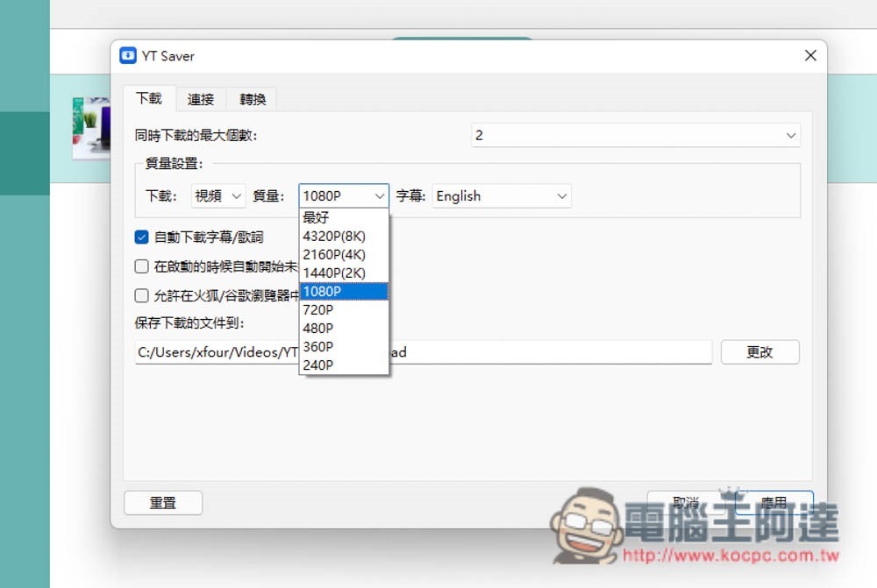Select 1440P(2K) quality option
Image resolution: width=877 pixels, height=588 pixels.
click(344, 273)
